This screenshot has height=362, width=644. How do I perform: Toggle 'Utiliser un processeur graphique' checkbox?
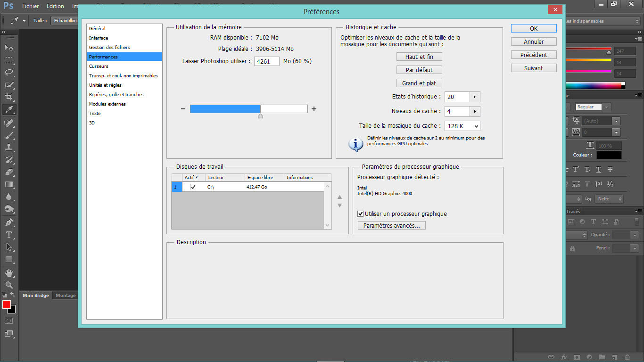click(x=361, y=214)
